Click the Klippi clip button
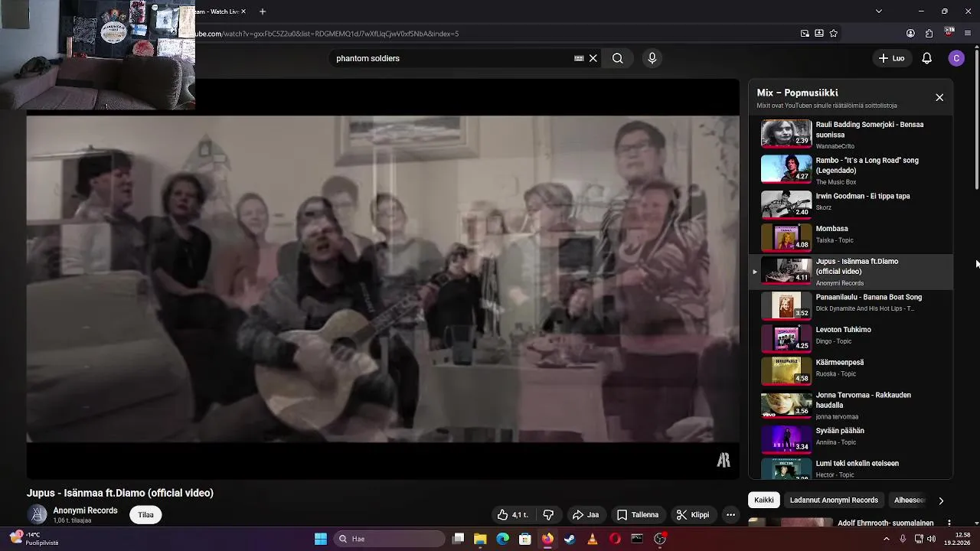 tap(693, 515)
